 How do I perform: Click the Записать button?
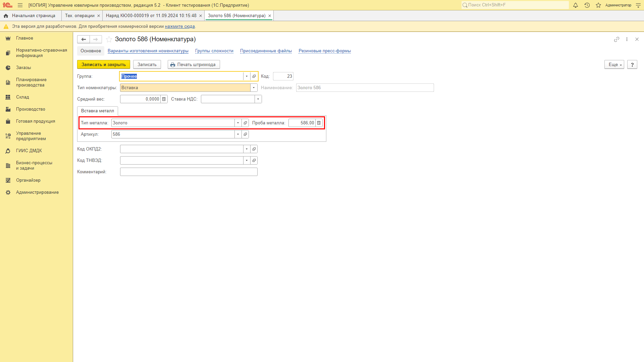pos(147,64)
